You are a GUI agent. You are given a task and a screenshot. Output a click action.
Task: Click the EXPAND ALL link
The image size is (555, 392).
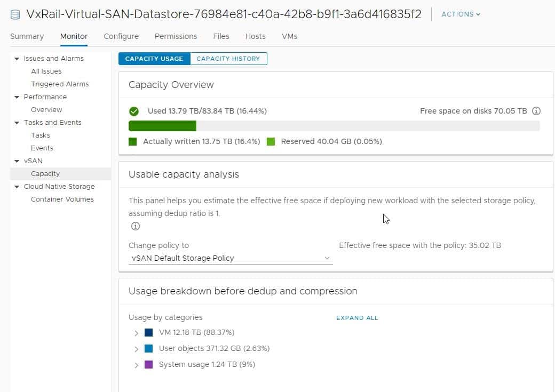[x=356, y=317]
